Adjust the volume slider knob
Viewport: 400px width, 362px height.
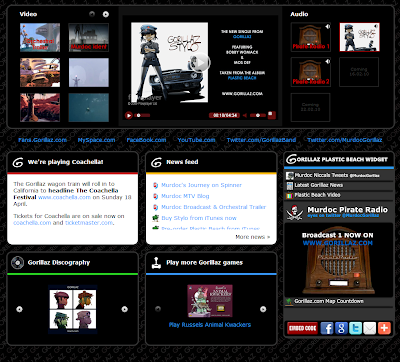[257, 115]
